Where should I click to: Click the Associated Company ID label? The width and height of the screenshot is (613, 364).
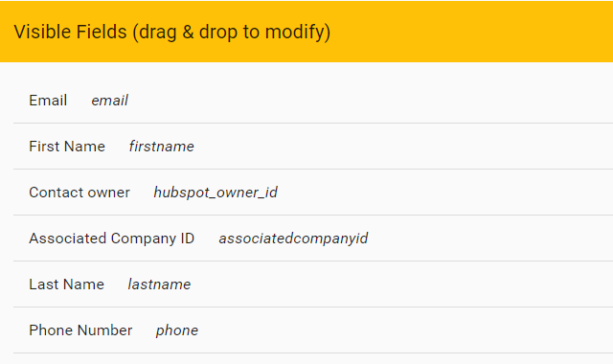[x=111, y=239]
